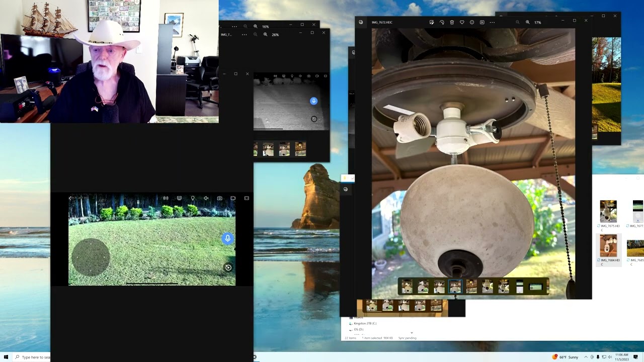Image resolution: width=644 pixels, height=362 pixels.
Task: Start video recording on lawn camera
Action: click(x=233, y=198)
